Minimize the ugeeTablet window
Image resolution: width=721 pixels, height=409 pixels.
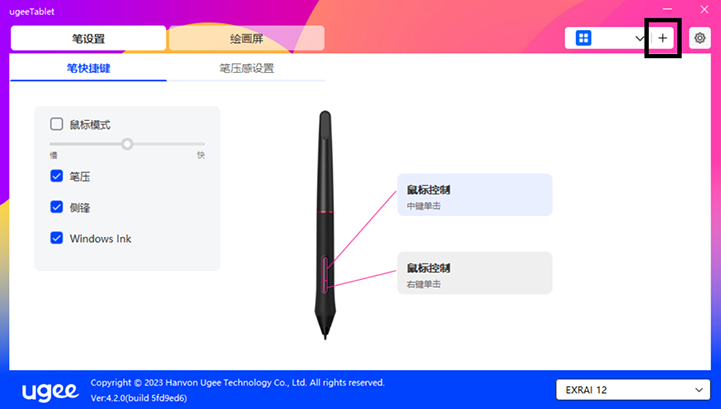667,9
